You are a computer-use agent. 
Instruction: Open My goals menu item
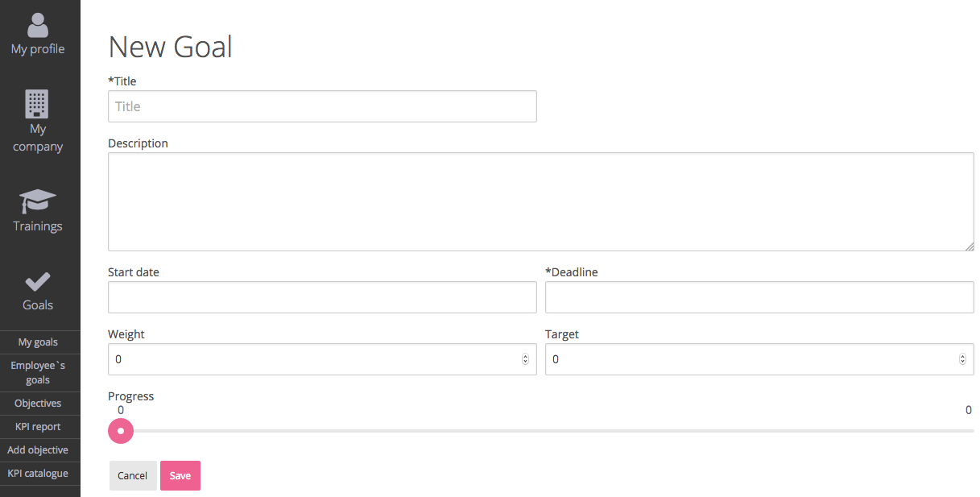click(38, 342)
